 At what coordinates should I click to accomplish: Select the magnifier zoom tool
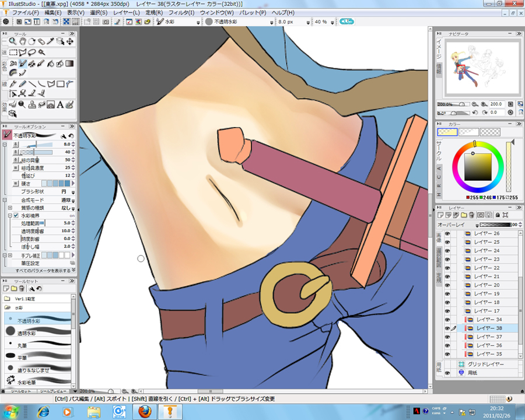[x=13, y=41]
